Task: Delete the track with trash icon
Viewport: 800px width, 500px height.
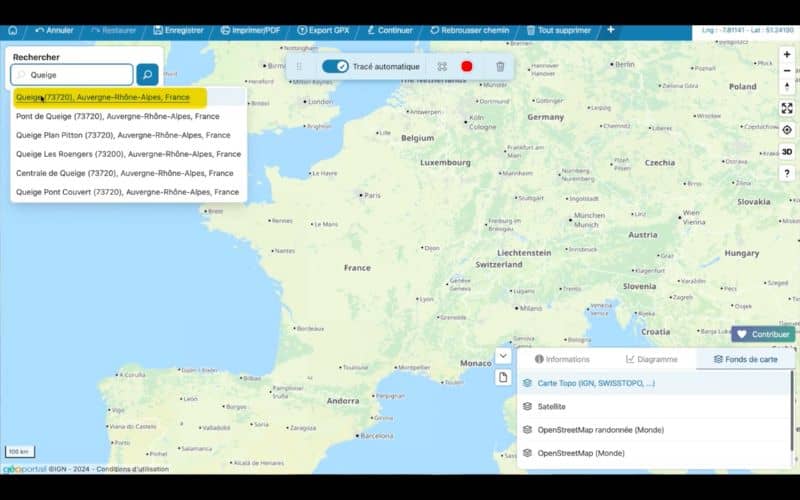Action: 500,66
